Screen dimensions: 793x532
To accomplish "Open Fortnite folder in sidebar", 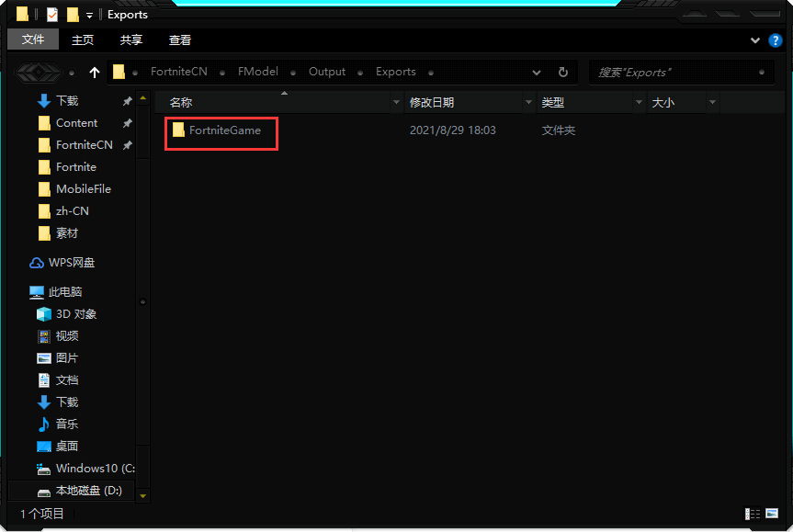I will click(75, 167).
